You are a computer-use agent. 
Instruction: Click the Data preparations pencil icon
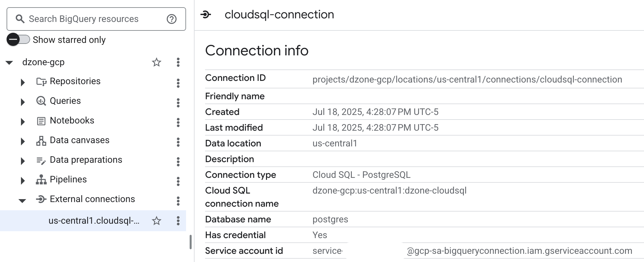(41, 160)
